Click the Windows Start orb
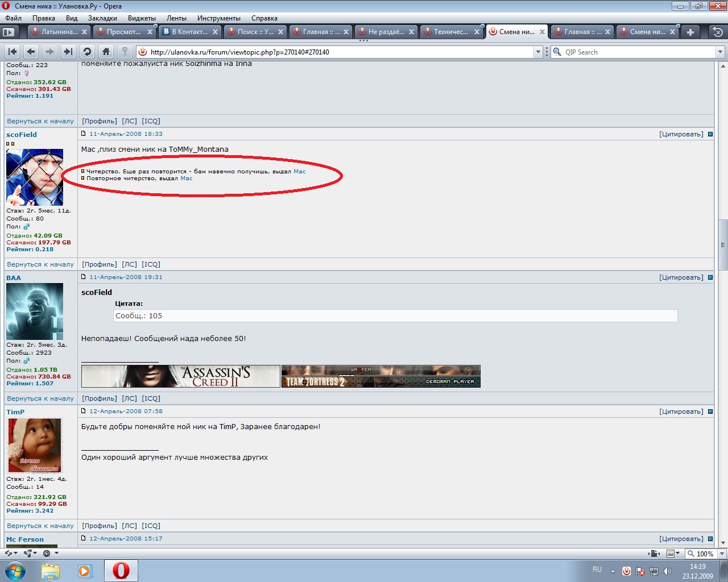This screenshot has width=728, height=582. pyautogui.click(x=15, y=570)
